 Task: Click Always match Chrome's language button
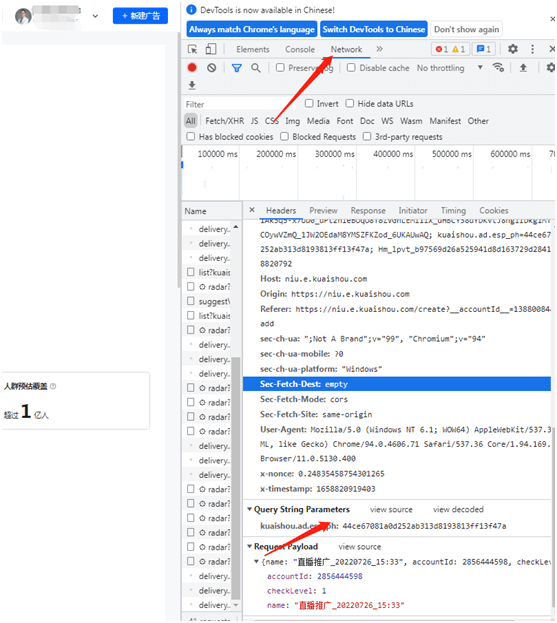(252, 29)
